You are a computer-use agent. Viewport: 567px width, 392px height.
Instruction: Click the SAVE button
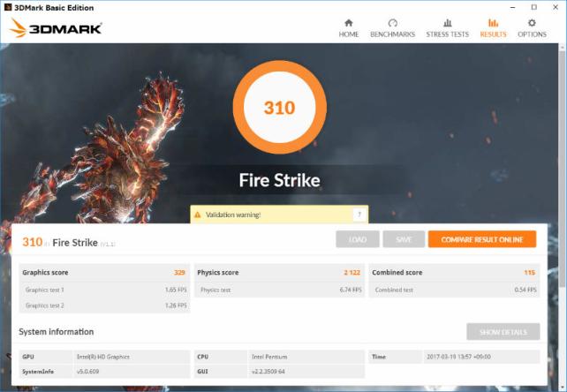(x=404, y=239)
